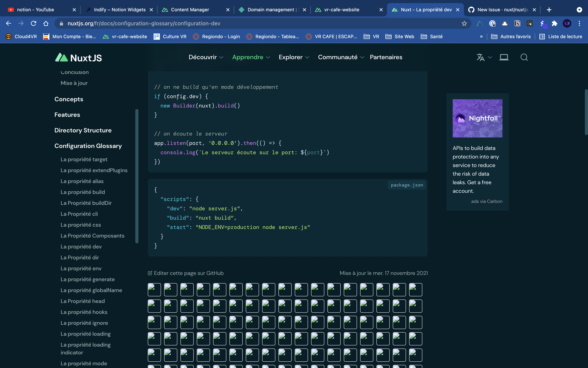The width and height of the screenshot is (588, 368).
Task: Open La Propriété head page
Action: pos(83,301)
